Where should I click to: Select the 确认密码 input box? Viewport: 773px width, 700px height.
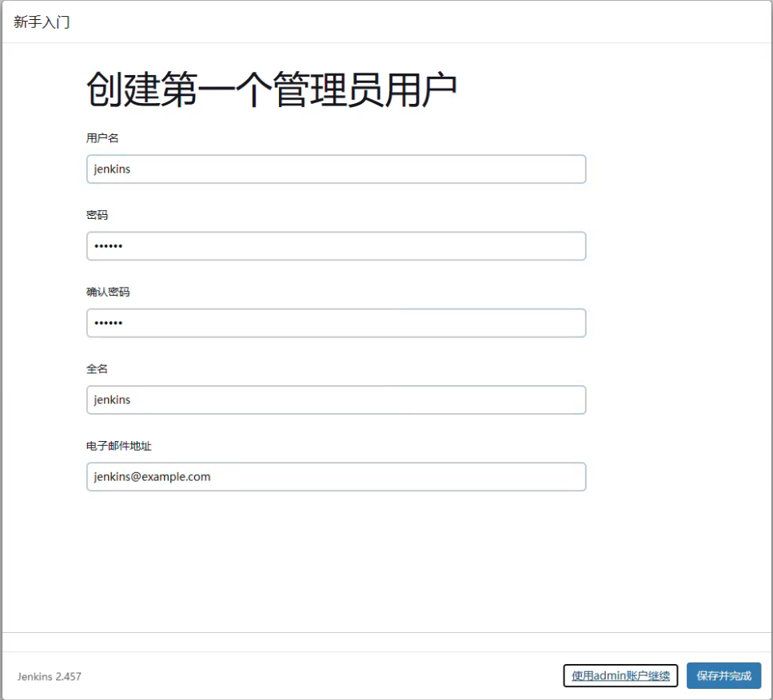[336, 323]
